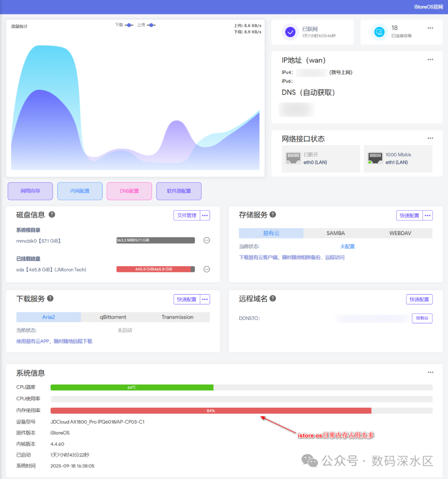Open the iStoreOS官网 link in header

click(428, 7)
